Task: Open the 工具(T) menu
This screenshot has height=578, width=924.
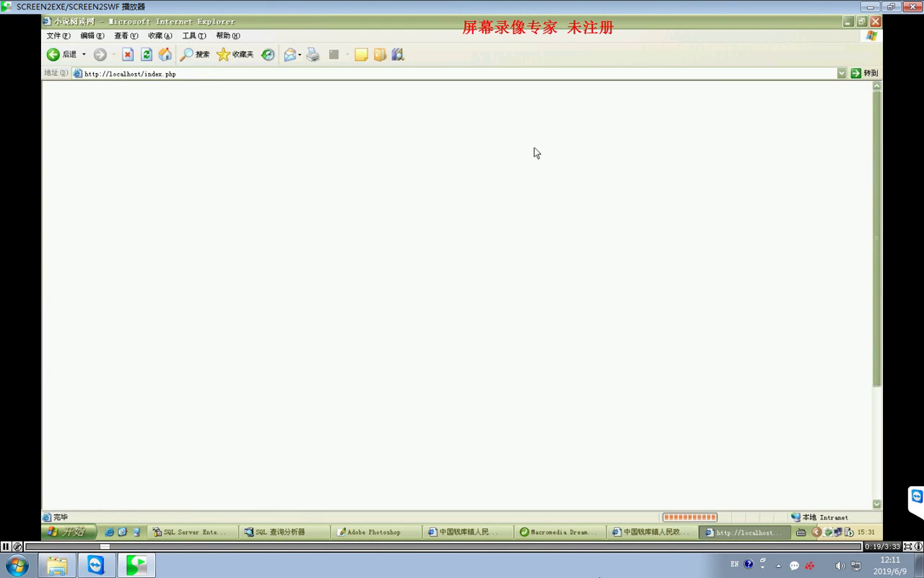Action: (x=194, y=35)
